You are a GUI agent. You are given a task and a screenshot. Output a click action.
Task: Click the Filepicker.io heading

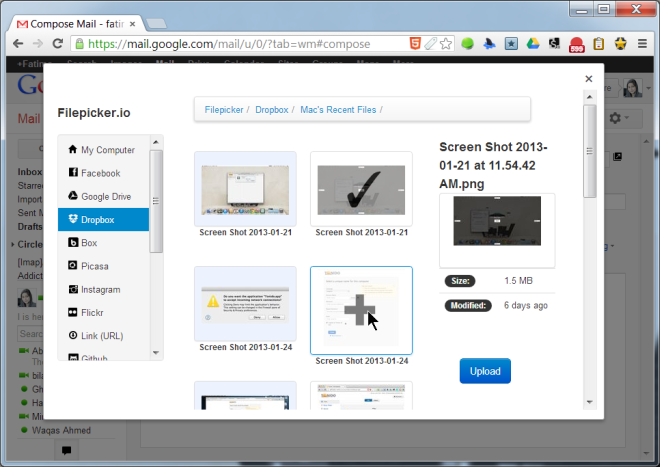point(94,113)
